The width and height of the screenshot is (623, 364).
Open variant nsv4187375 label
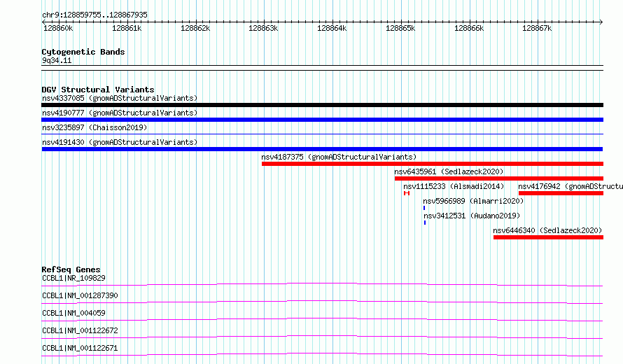[339, 157]
